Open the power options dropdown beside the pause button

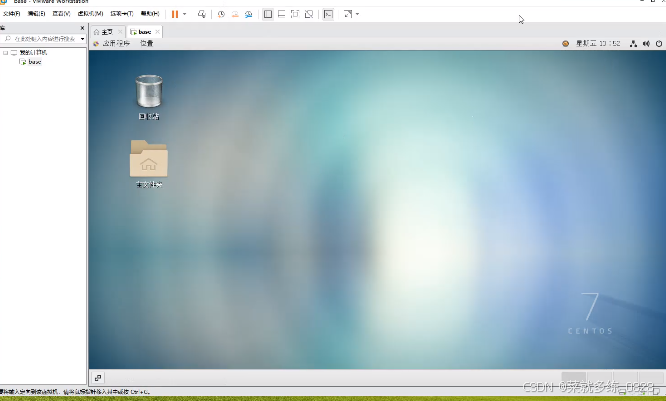click(184, 14)
